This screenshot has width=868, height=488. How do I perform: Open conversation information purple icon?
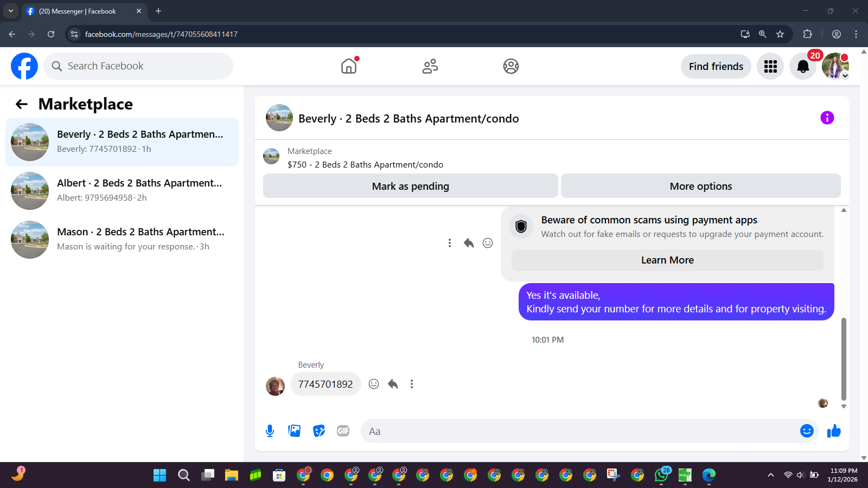[x=827, y=118]
